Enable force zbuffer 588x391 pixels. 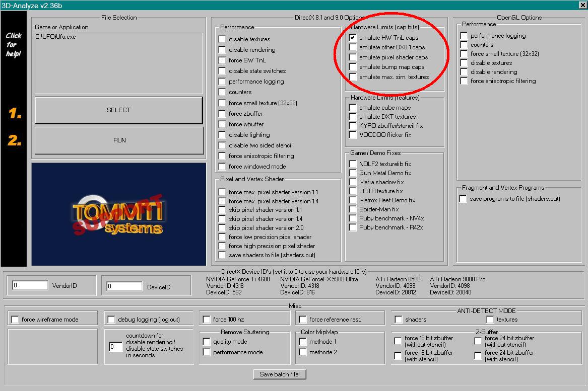(x=222, y=114)
